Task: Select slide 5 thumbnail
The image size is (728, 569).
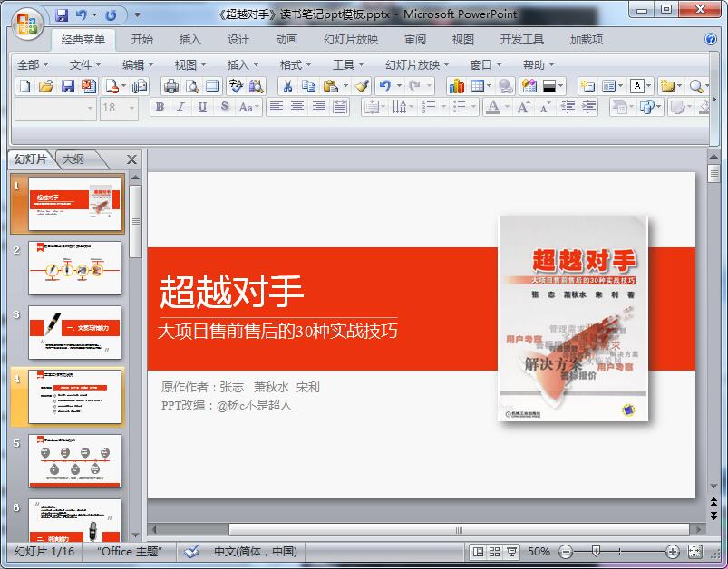Action: 74,461
